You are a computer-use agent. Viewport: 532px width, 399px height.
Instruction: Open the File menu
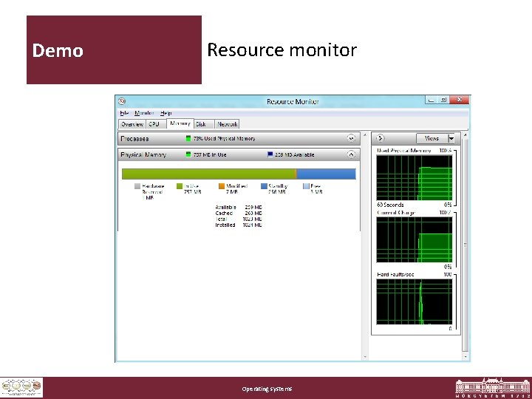[124, 113]
